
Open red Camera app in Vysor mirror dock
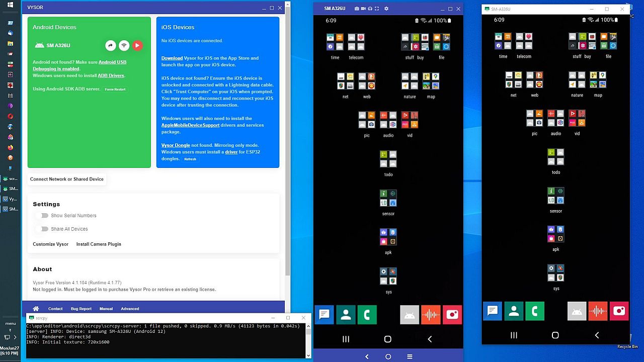tap(452, 315)
